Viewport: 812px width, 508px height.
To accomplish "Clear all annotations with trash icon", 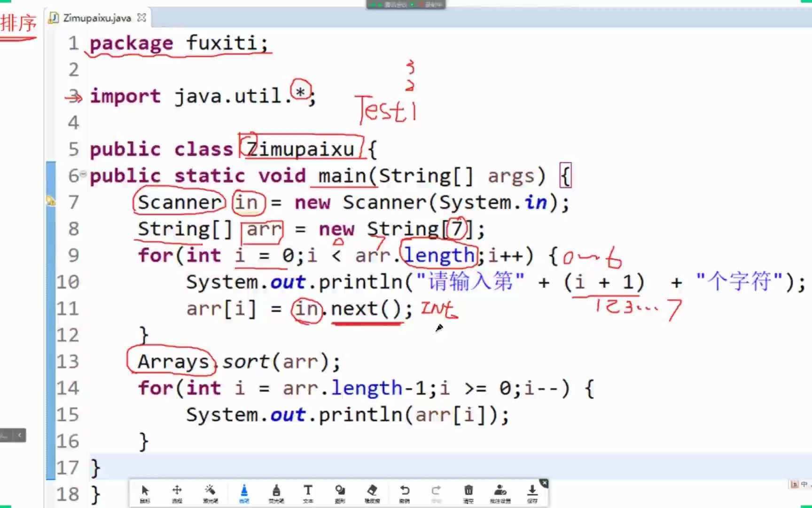I will (468, 493).
